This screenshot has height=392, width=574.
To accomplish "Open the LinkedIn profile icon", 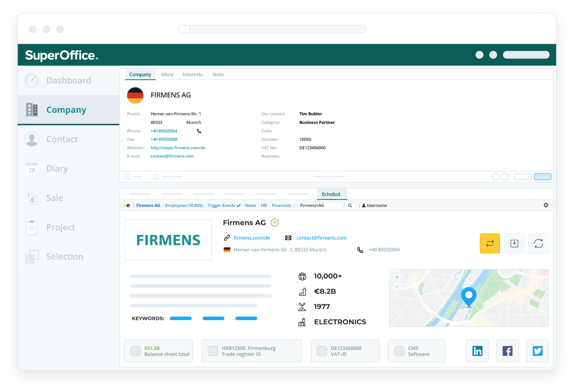I will pyautogui.click(x=477, y=351).
